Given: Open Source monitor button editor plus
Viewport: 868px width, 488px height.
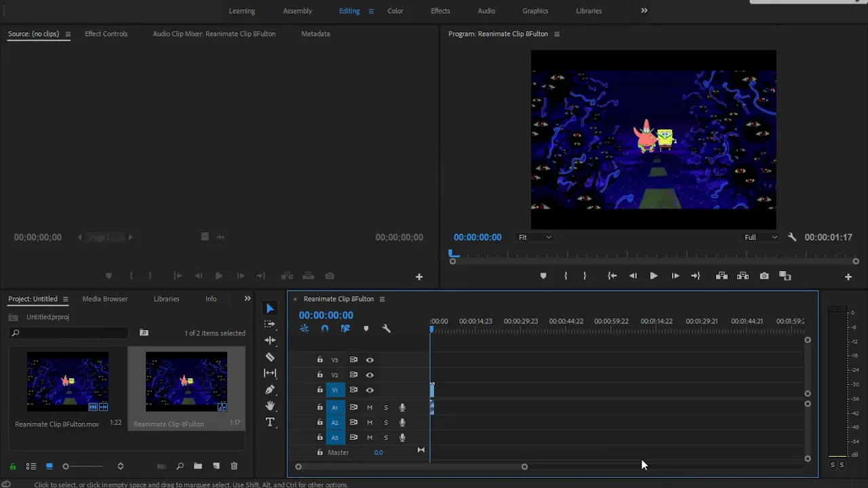Looking at the screenshot, I should pyautogui.click(x=419, y=277).
